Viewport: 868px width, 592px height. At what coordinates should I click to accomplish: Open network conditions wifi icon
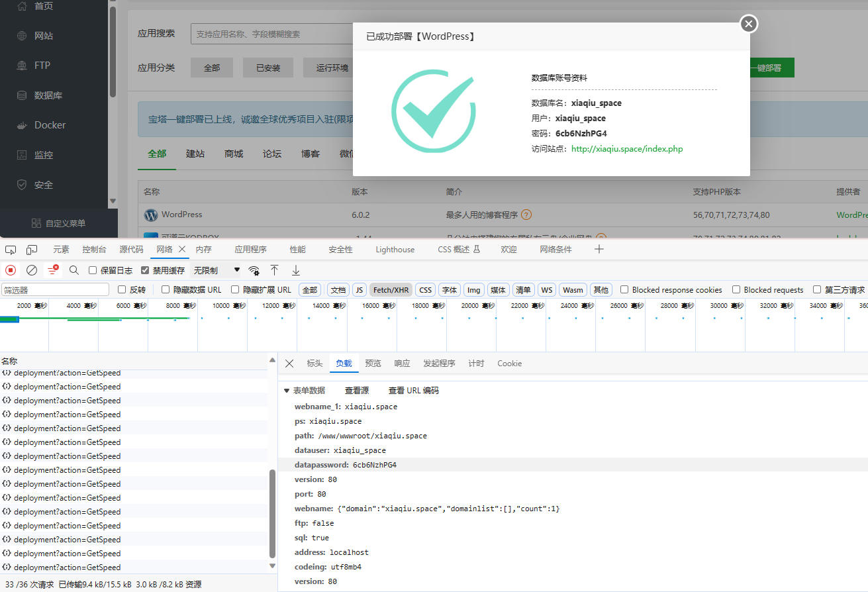tap(254, 270)
